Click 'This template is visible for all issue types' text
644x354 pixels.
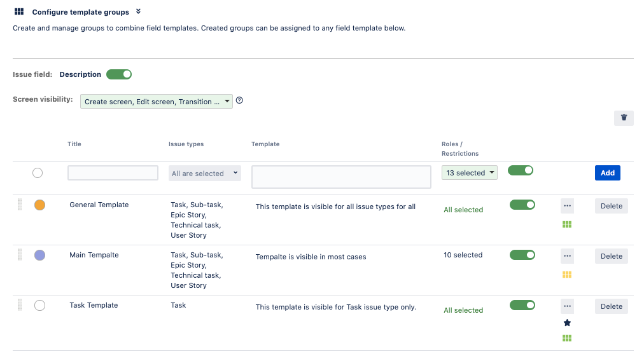click(335, 207)
